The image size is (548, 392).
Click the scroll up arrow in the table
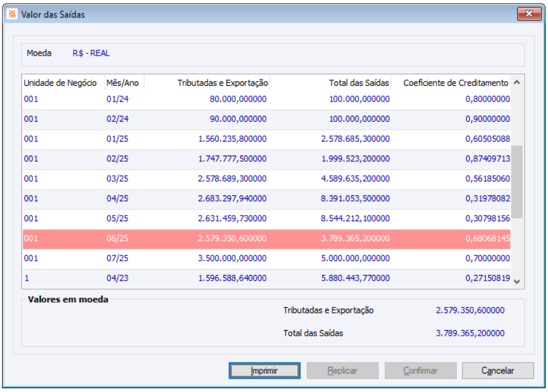pos(517,83)
